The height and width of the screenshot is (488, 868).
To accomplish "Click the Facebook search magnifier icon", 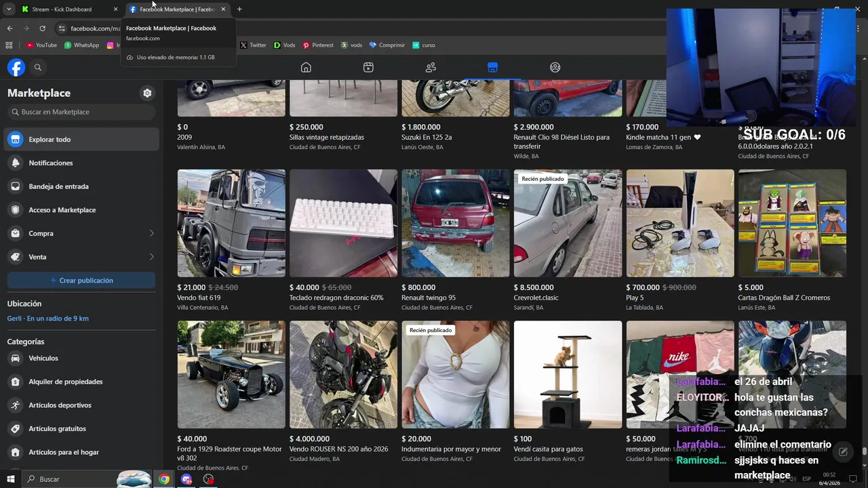I will (x=38, y=67).
